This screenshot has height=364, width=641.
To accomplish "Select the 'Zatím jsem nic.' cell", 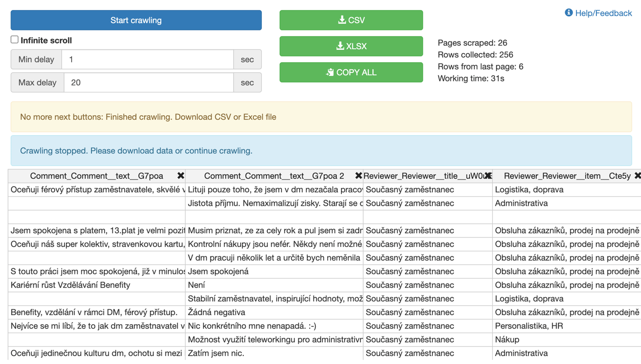I will [274, 354].
